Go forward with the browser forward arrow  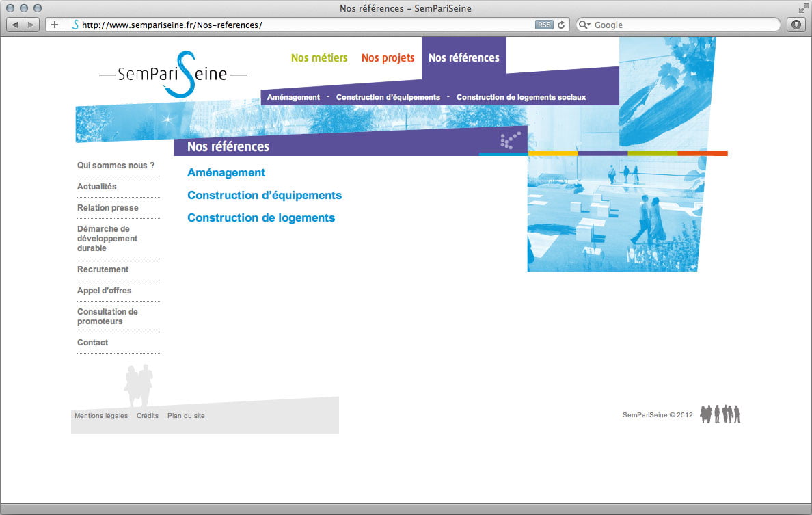pos(31,25)
